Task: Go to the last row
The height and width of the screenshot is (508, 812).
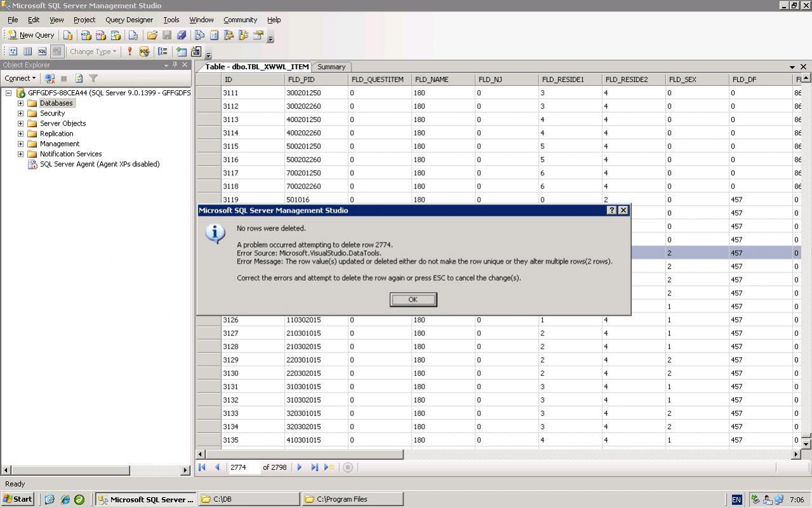Action: (x=314, y=467)
